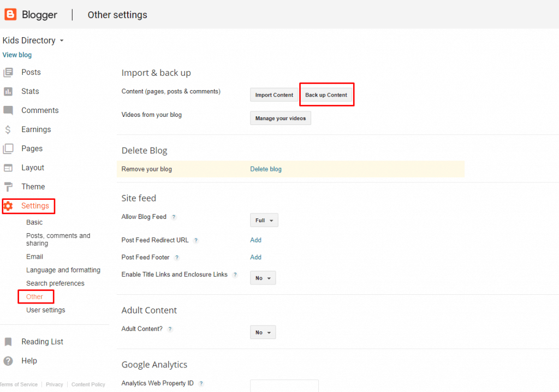This screenshot has height=392, width=559.
Task: Click the Comments speech bubble icon
Action: point(8,111)
